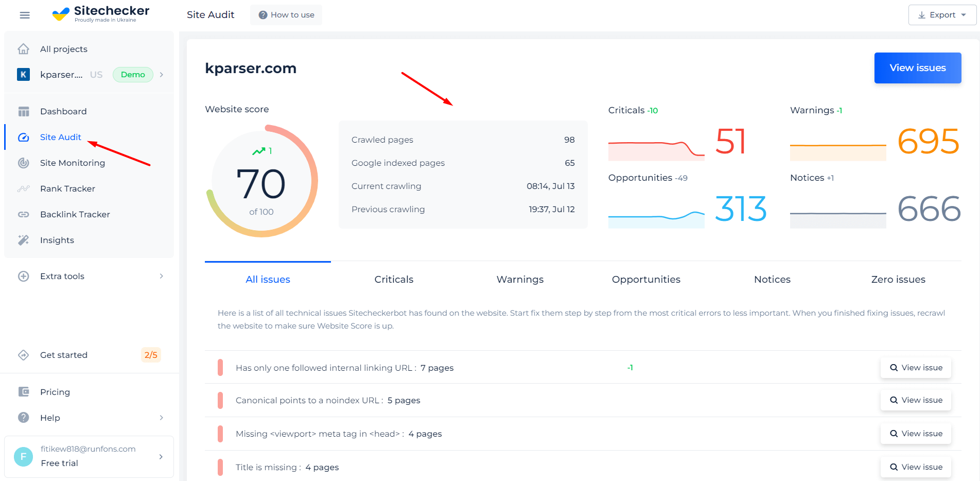Viewport: 980px width, 481px height.
Task: Click the Get started diamond icon
Action: [24, 355]
